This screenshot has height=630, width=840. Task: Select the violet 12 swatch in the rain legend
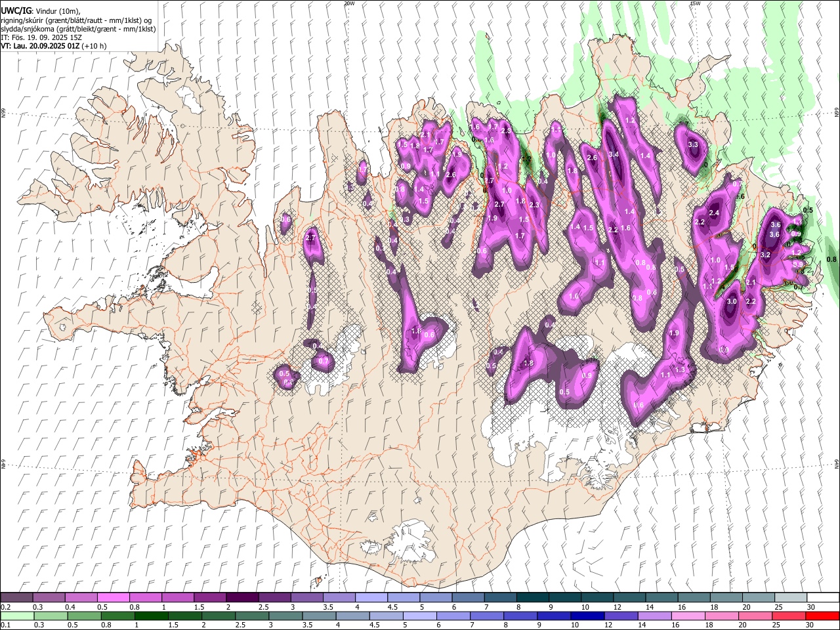pos(621,616)
